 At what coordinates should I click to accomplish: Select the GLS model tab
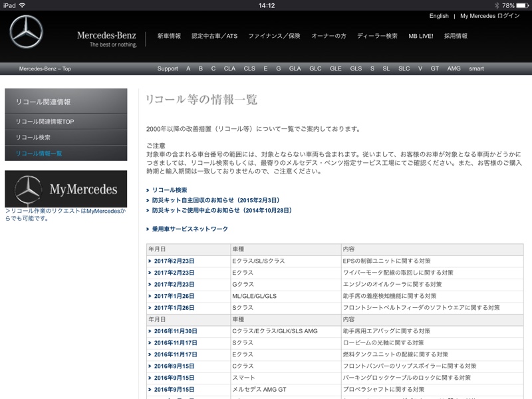(356, 68)
